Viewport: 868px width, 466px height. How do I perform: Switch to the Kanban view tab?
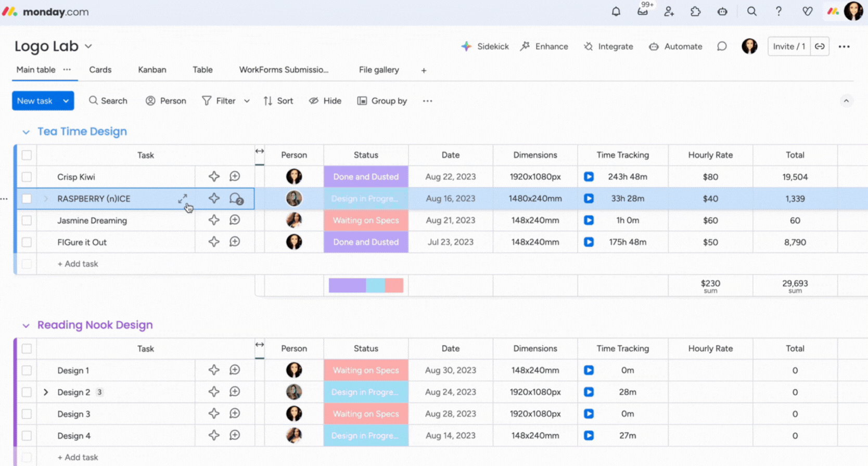click(152, 70)
